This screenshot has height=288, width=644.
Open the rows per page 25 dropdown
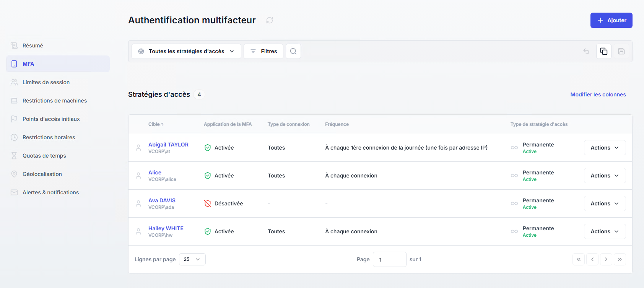[192, 259]
